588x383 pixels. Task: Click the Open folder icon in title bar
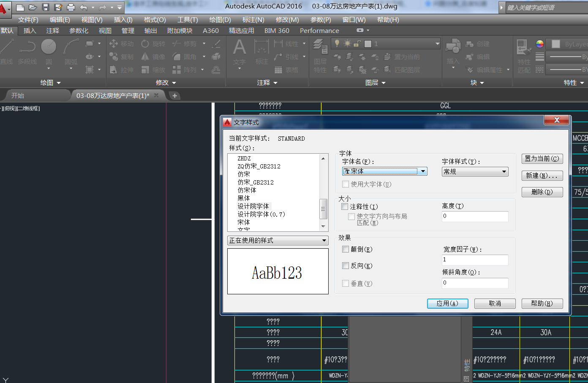tap(33, 7)
